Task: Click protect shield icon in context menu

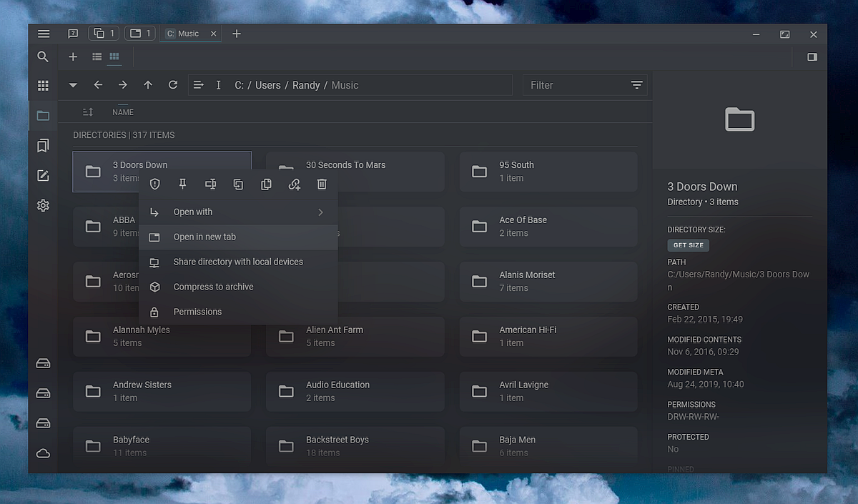Action: (x=155, y=184)
